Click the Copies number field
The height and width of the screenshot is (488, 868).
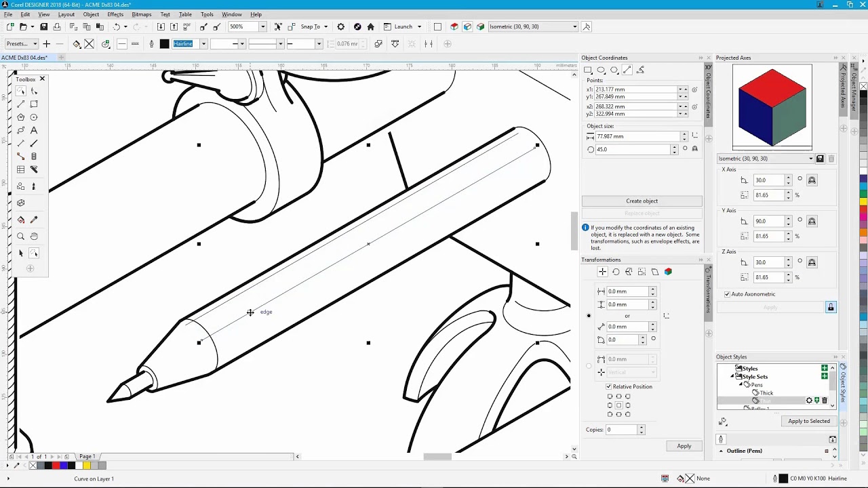pos(622,430)
